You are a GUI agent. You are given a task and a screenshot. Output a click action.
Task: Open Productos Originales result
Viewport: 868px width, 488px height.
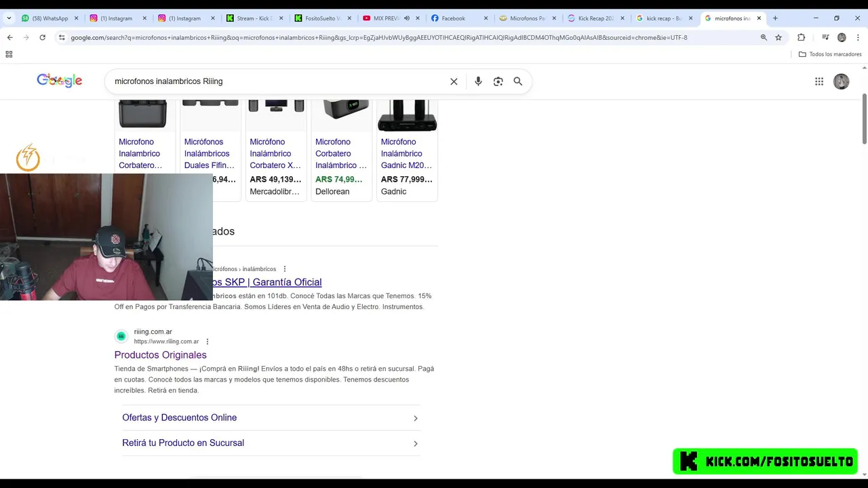(160, 355)
